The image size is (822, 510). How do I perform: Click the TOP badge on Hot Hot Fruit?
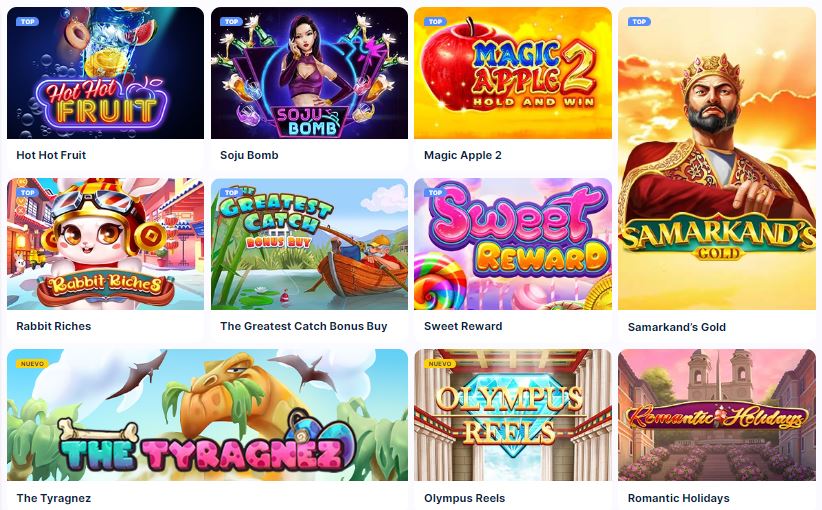[28, 21]
